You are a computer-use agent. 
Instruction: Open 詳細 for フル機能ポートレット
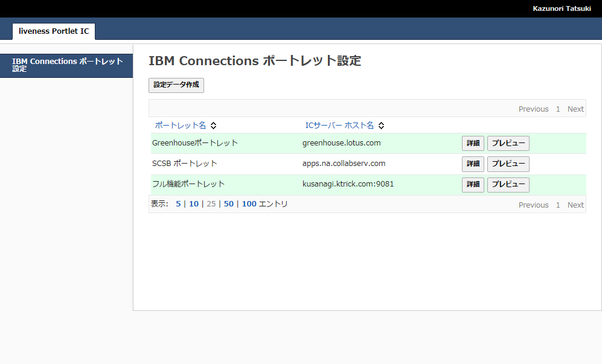point(473,185)
